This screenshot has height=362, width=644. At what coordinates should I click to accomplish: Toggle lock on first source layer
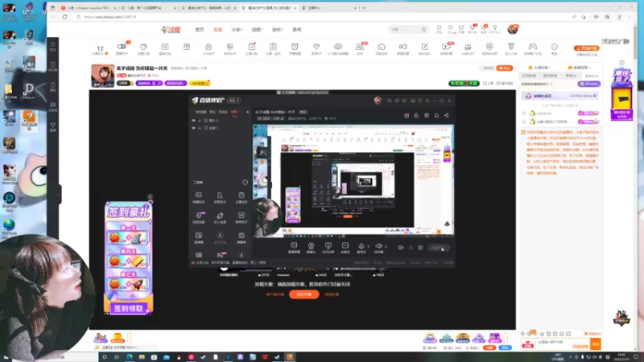coord(200,120)
